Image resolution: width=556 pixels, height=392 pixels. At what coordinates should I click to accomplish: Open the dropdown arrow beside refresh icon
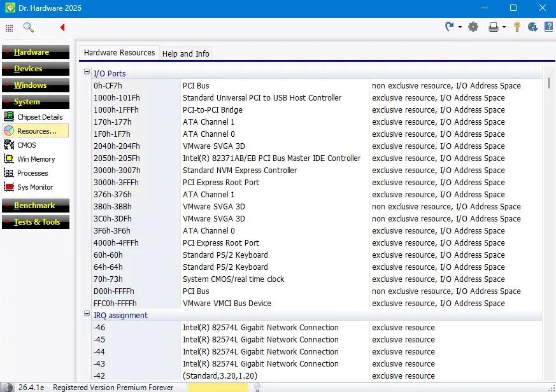coord(460,27)
